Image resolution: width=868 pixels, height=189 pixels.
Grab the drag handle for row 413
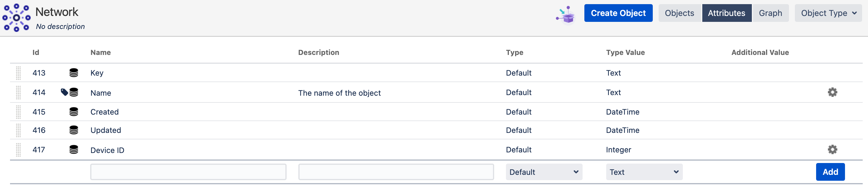19,73
